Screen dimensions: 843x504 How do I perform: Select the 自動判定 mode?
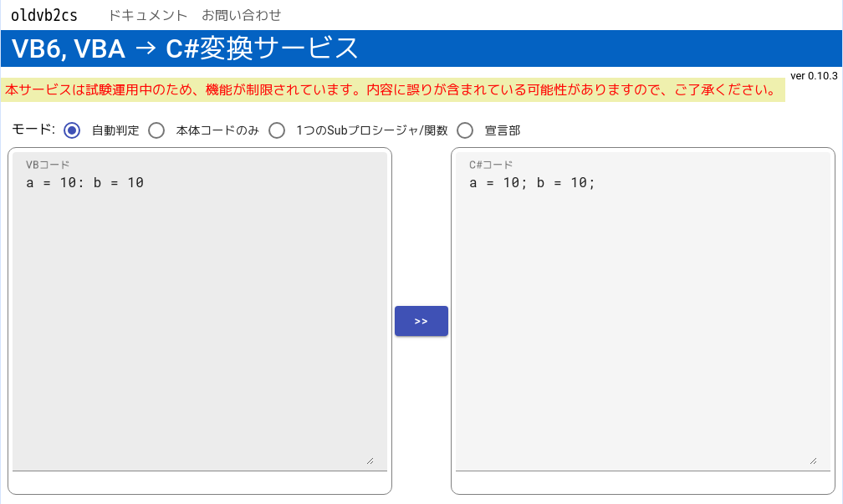71,130
